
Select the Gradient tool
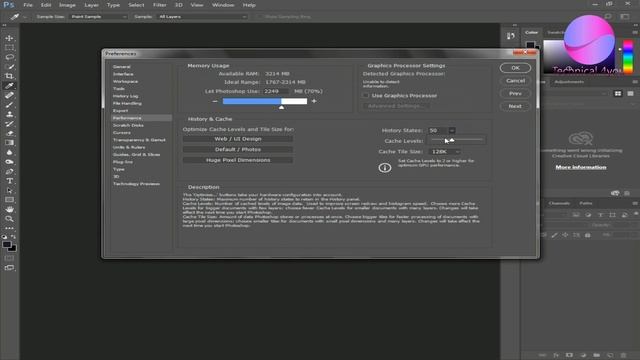(x=9, y=143)
